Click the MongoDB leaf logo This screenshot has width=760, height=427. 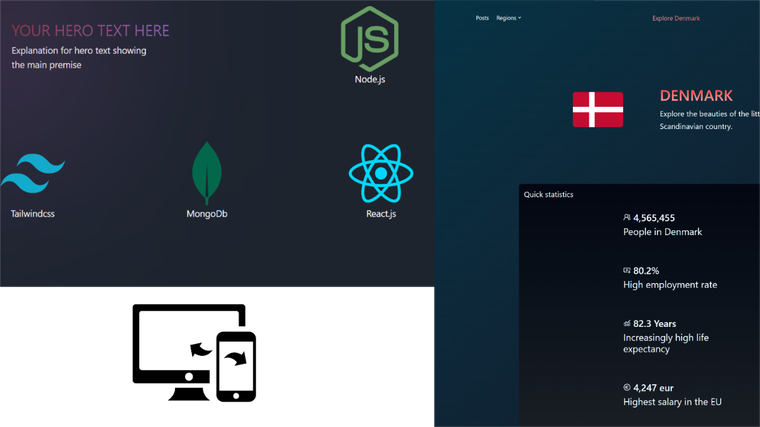[x=206, y=173]
